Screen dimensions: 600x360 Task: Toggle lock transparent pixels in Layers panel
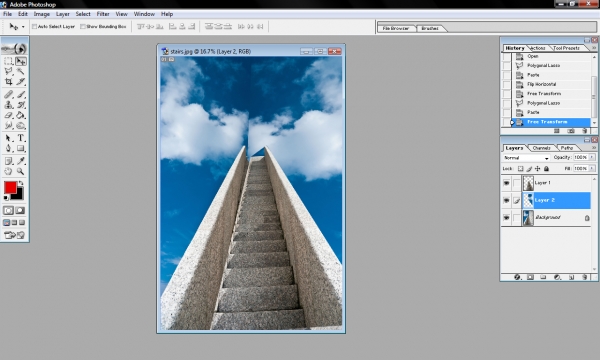520,168
